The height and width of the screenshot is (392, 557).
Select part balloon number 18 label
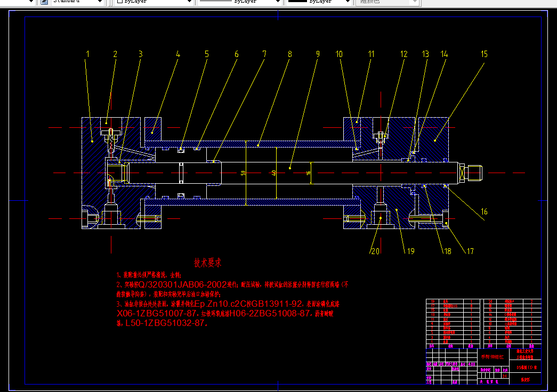coord(448,251)
